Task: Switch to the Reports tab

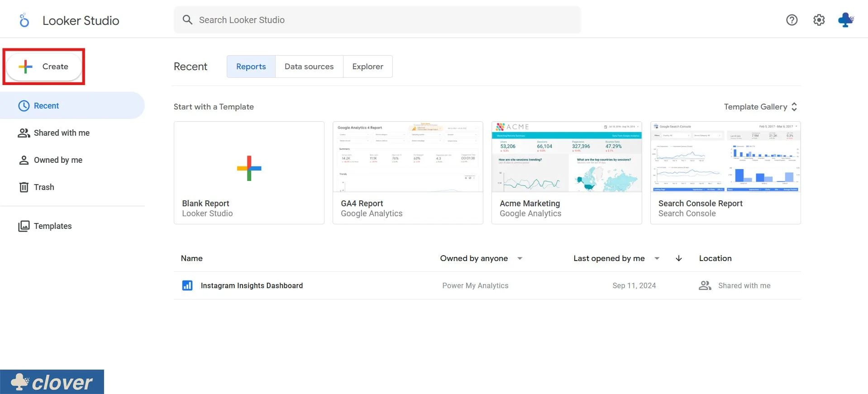Action: click(x=251, y=66)
